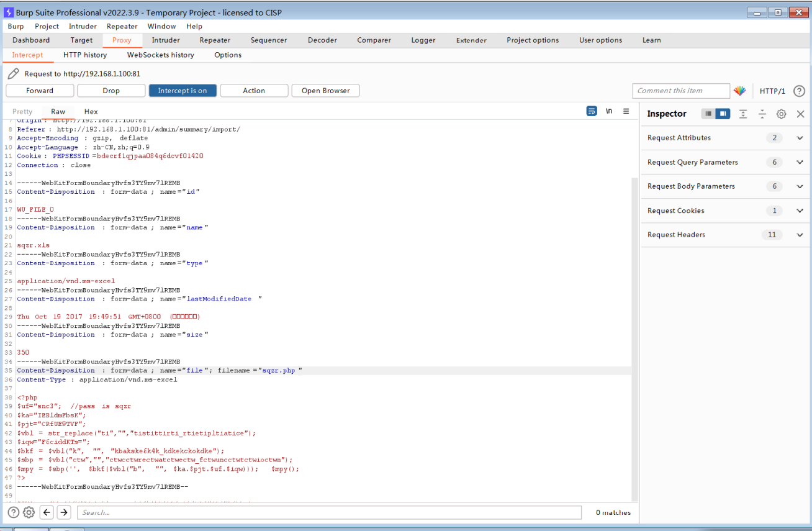Close the Inspector panel
The height and width of the screenshot is (531, 812).
tap(800, 114)
